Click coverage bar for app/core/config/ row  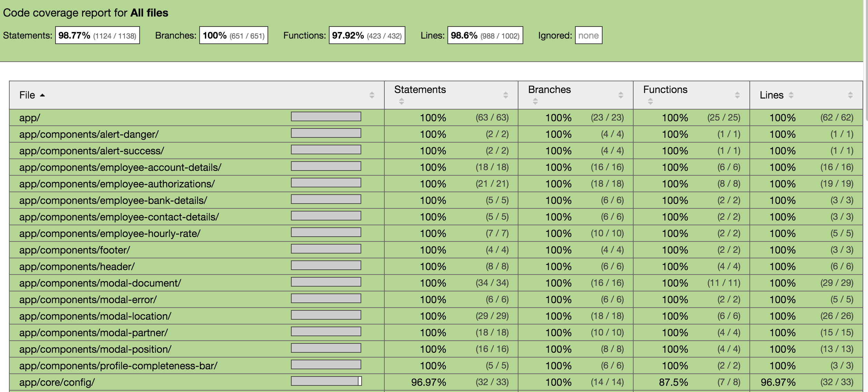326,381
